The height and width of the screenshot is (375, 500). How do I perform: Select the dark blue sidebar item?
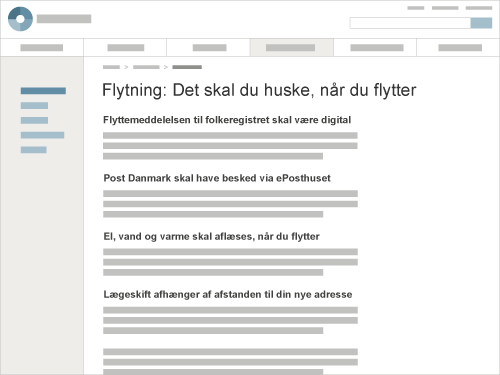click(x=43, y=91)
